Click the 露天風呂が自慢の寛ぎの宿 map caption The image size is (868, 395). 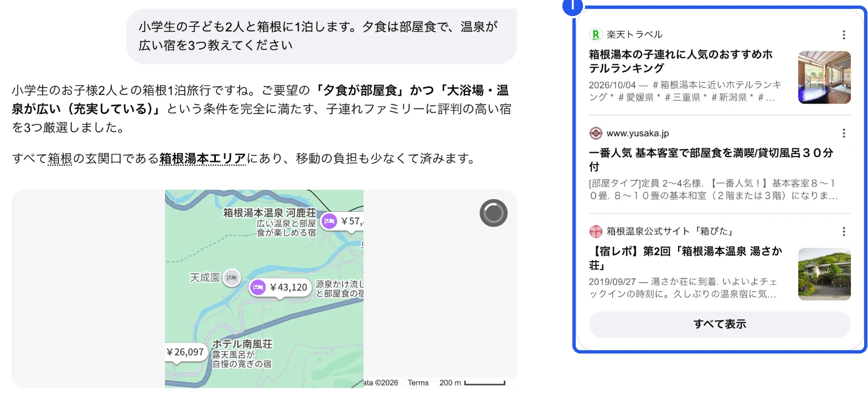tap(241, 360)
